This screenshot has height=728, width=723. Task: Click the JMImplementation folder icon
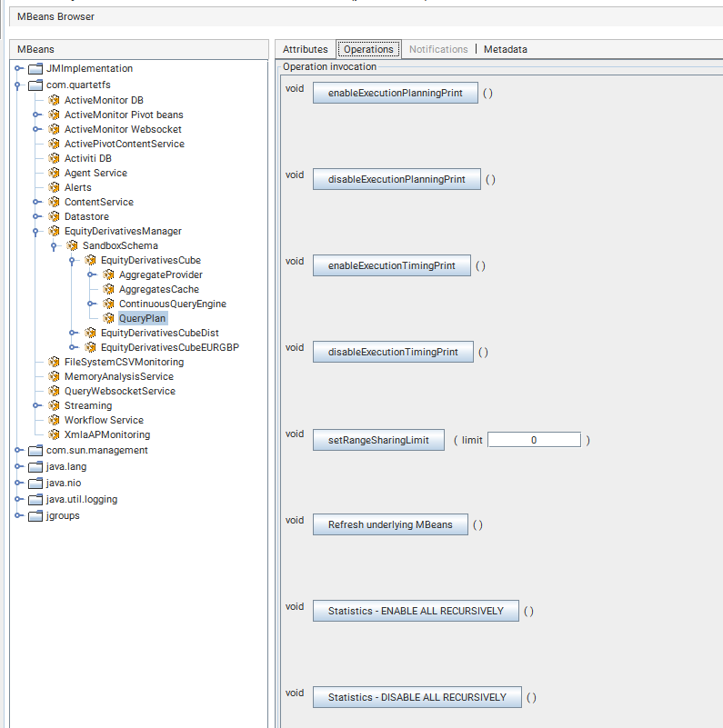click(35, 69)
